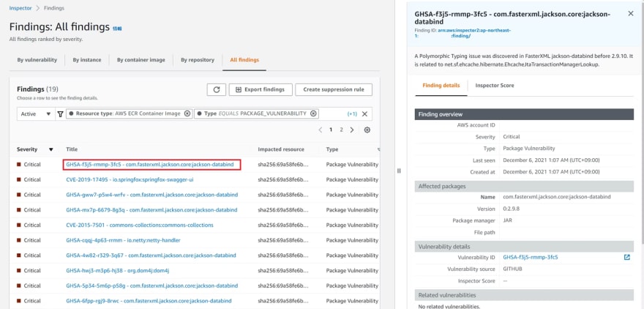The height and width of the screenshot is (309, 644).
Task: Open finding GHSA-hwj3-m3p6-hj38 dom4j
Action: (x=118, y=270)
